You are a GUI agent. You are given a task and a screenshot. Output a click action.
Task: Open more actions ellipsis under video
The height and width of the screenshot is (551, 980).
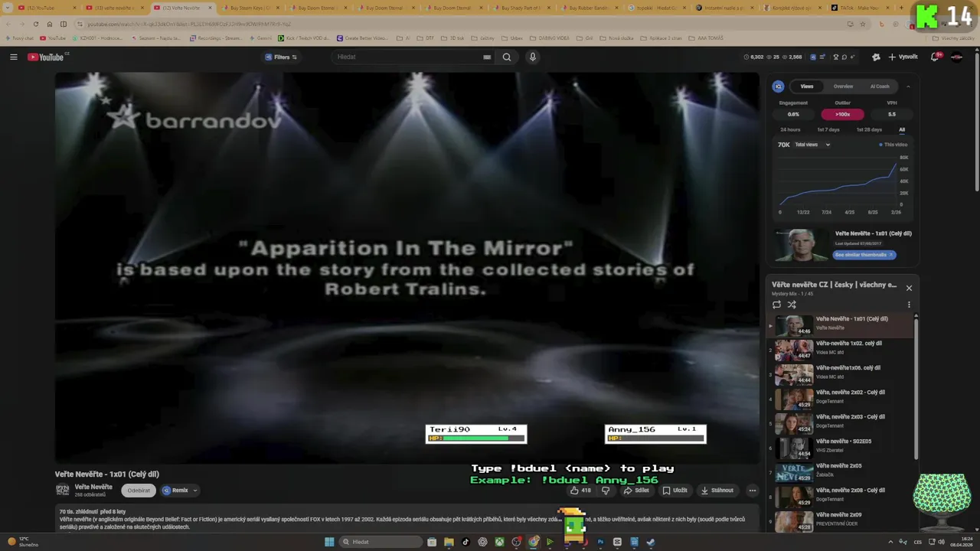tap(752, 491)
